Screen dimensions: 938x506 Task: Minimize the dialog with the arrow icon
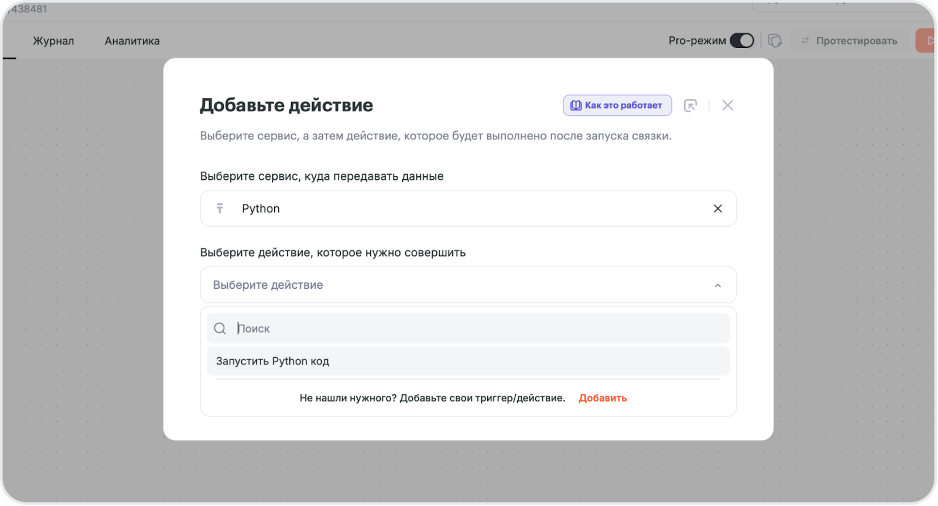690,105
